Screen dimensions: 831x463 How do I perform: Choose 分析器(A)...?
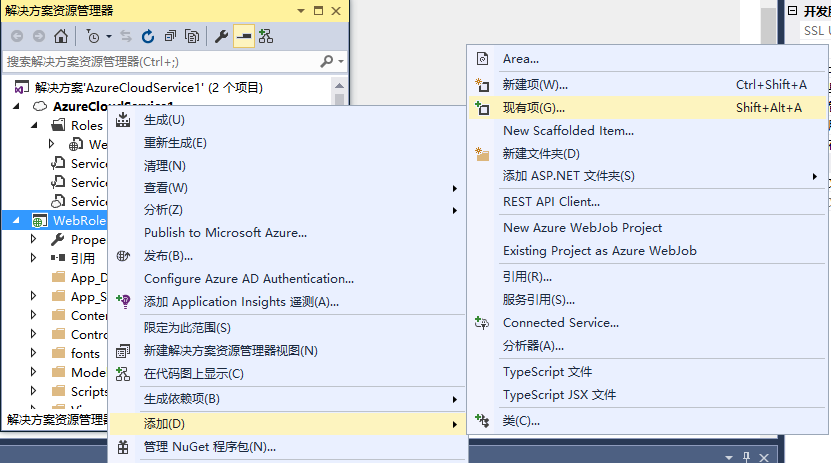[x=648, y=346]
